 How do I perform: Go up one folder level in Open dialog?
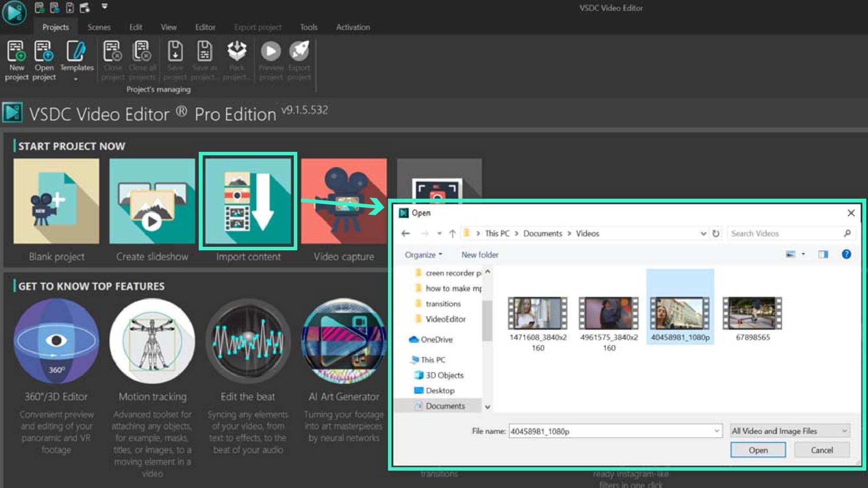click(452, 233)
